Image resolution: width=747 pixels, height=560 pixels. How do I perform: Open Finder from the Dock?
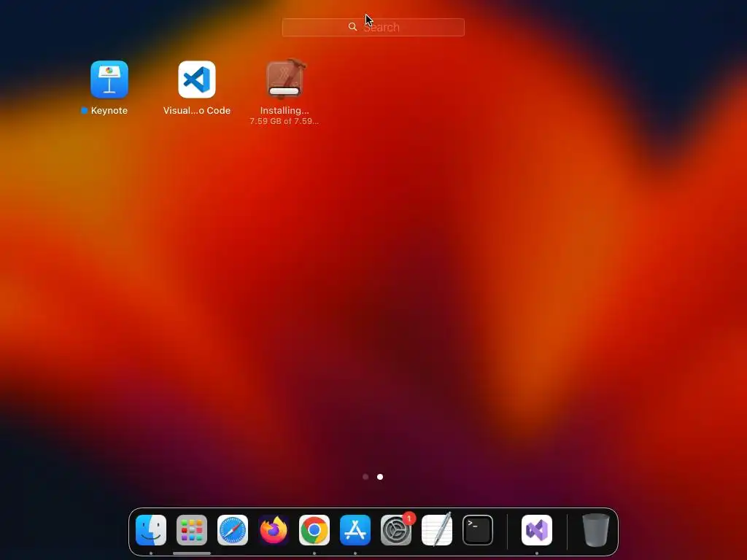point(151,530)
